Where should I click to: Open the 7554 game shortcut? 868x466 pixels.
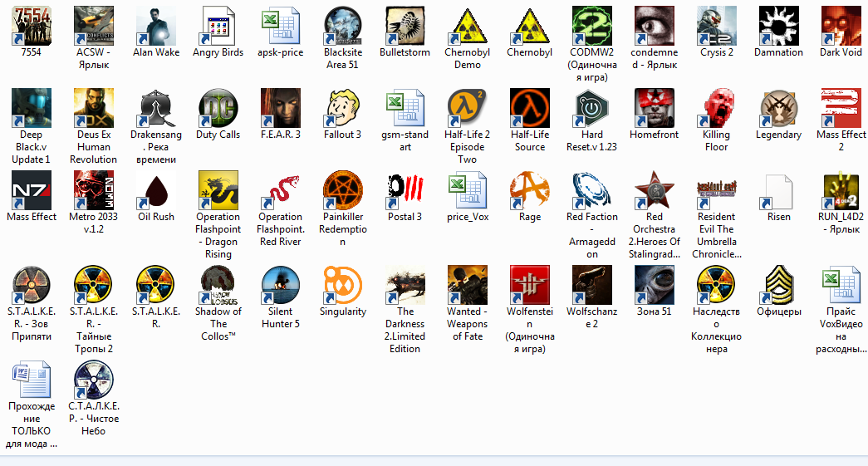pyautogui.click(x=32, y=26)
